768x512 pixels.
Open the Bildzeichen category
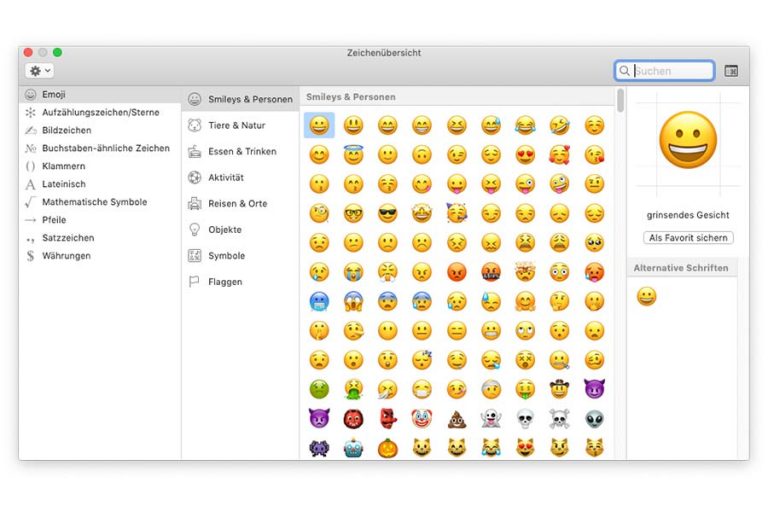[100, 130]
